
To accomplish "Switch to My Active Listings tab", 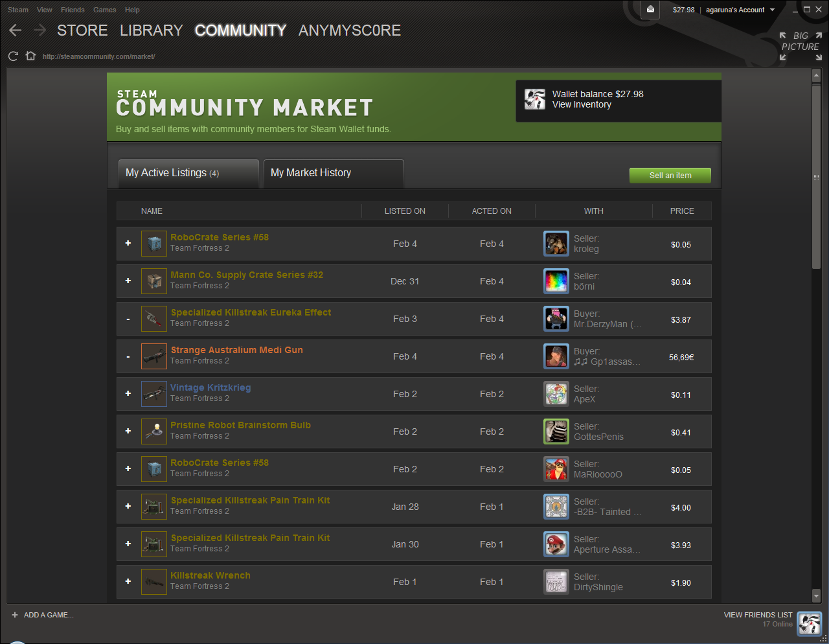I will (x=188, y=173).
